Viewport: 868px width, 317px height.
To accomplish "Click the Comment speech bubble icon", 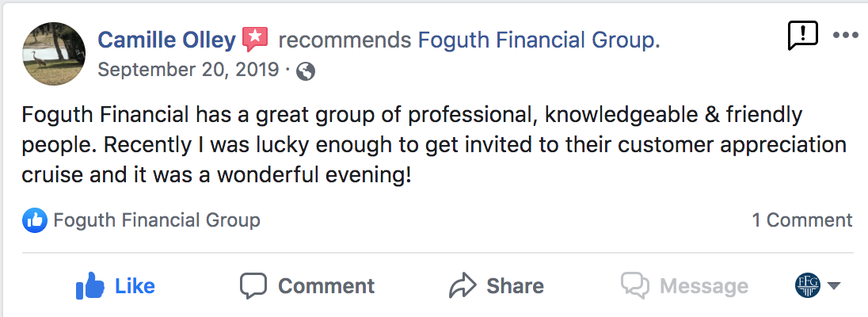I will (253, 285).
